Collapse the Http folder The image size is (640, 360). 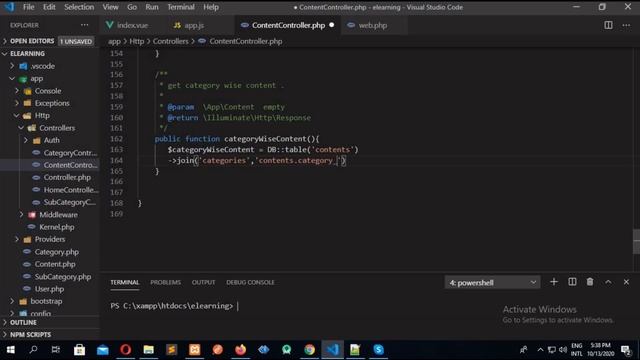click(50, 116)
